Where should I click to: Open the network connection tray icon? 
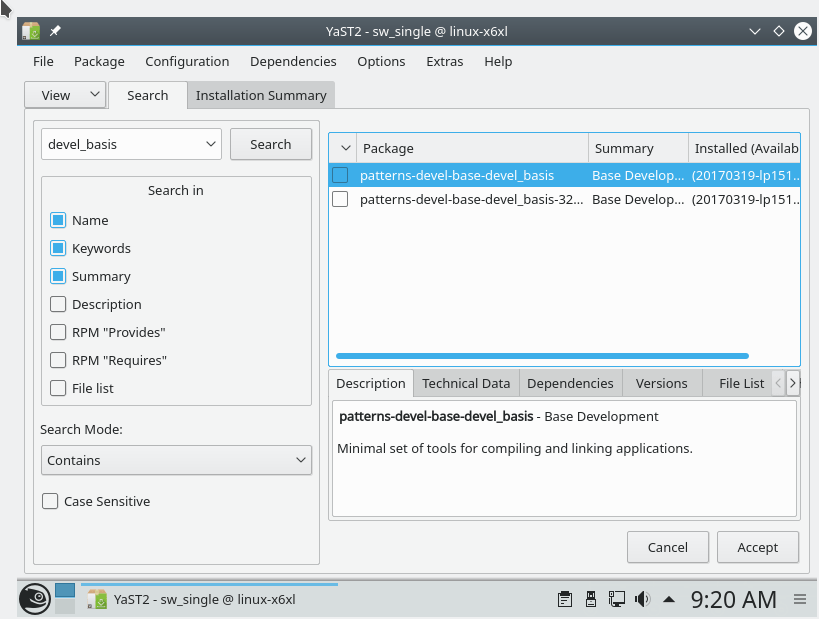[616, 599]
